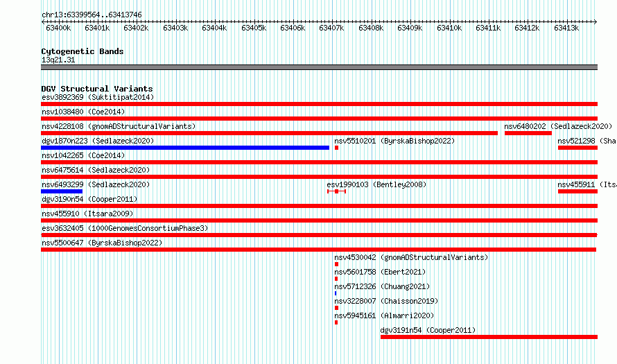
Task: Click the nsv6475614 (Sedlazeck2020) label
Action: tap(96, 170)
